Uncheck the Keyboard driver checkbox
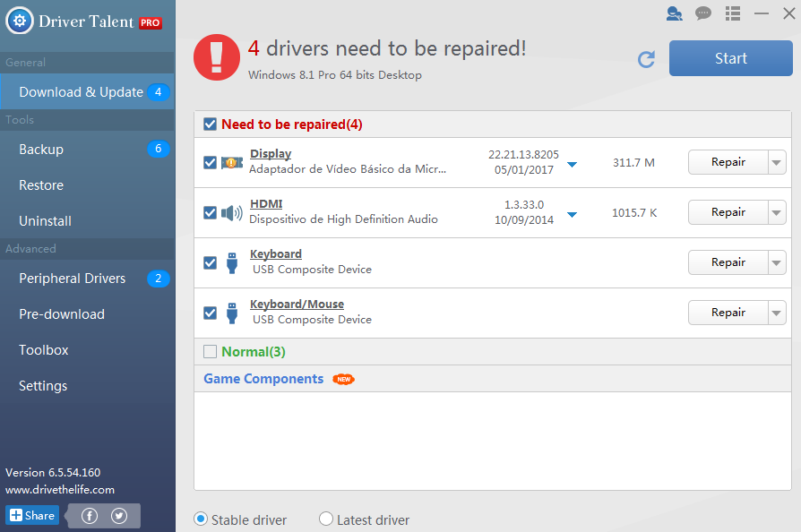Screen dimensions: 801x532 click(x=210, y=262)
